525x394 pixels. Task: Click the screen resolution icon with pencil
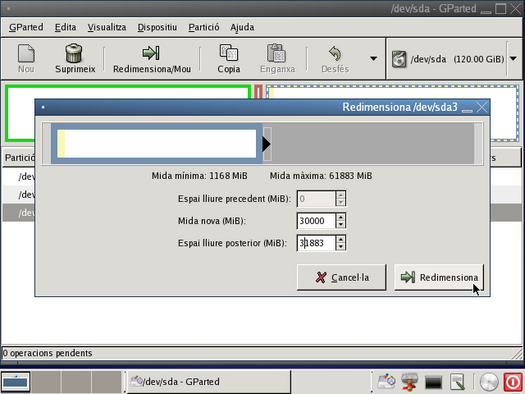457,382
